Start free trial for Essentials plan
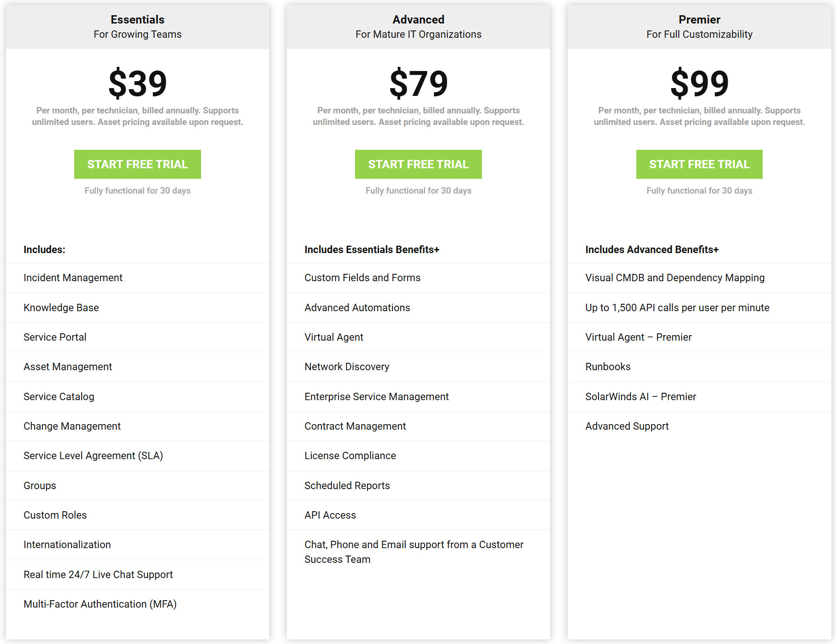 tap(137, 164)
